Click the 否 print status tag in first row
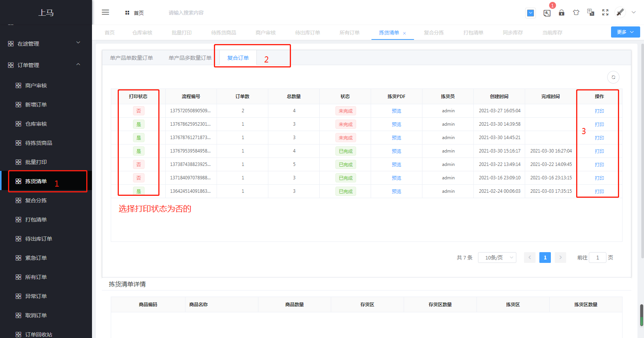The height and width of the screenshot is (338, 644). [x=139, y=111]
